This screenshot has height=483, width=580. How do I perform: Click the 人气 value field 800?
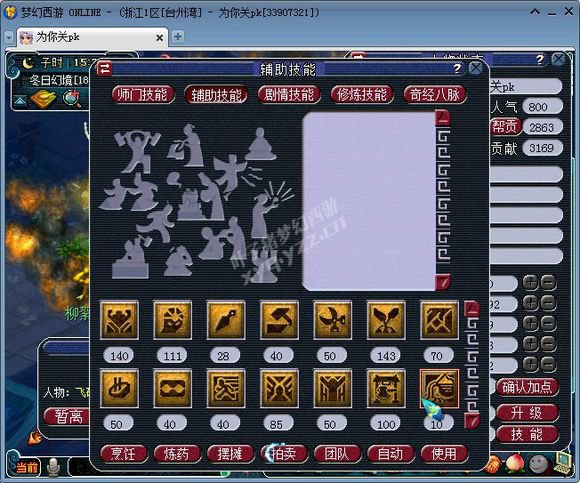pos(542,107)
